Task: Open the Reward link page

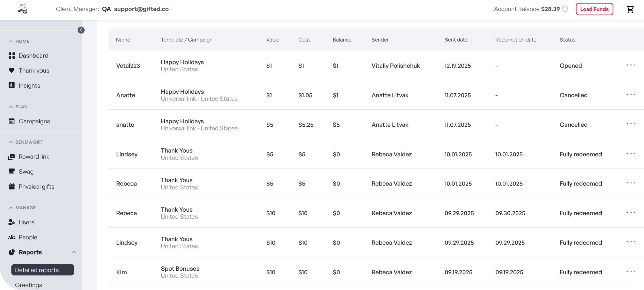Action: pyautogui.click(x=34, y=157)
